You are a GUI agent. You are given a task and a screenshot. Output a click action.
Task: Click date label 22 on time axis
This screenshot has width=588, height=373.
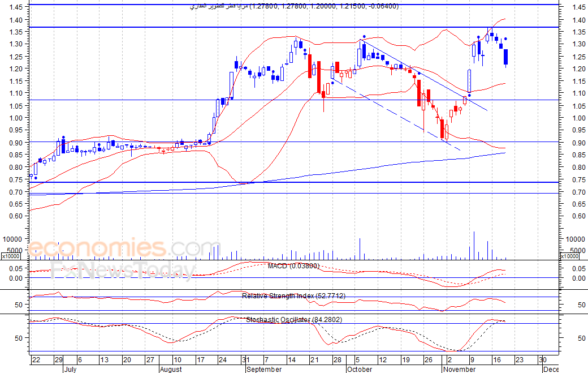click(36, 360)
